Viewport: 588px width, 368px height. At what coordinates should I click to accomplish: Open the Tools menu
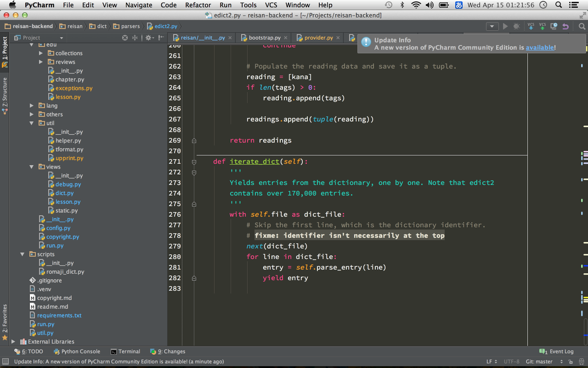point(248,5)
